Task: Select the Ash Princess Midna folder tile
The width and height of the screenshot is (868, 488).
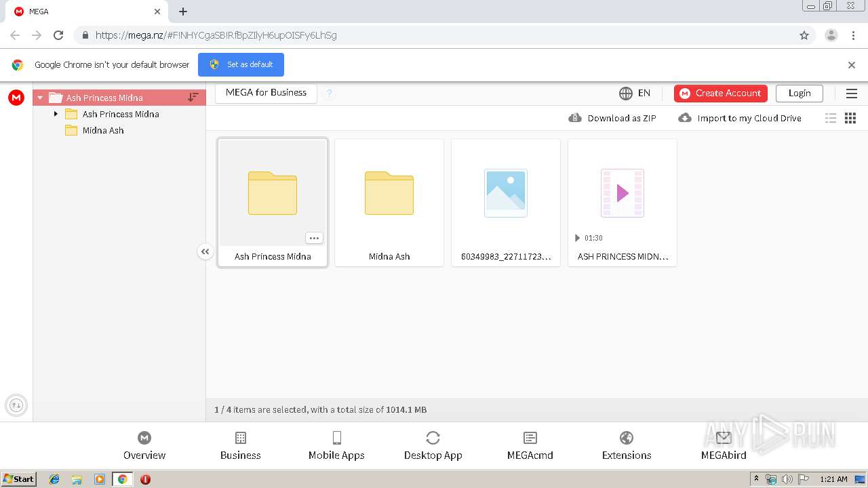Action: tap(273, 203)
